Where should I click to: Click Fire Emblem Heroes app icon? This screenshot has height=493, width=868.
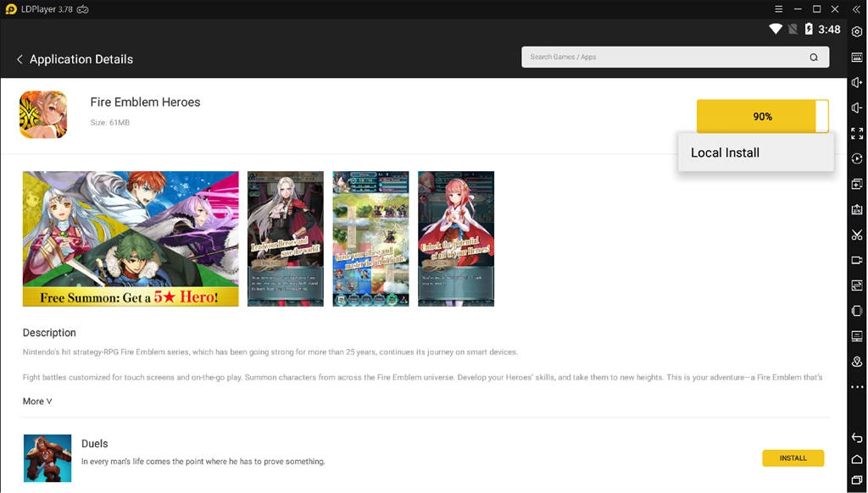click(x=43, y=114)
